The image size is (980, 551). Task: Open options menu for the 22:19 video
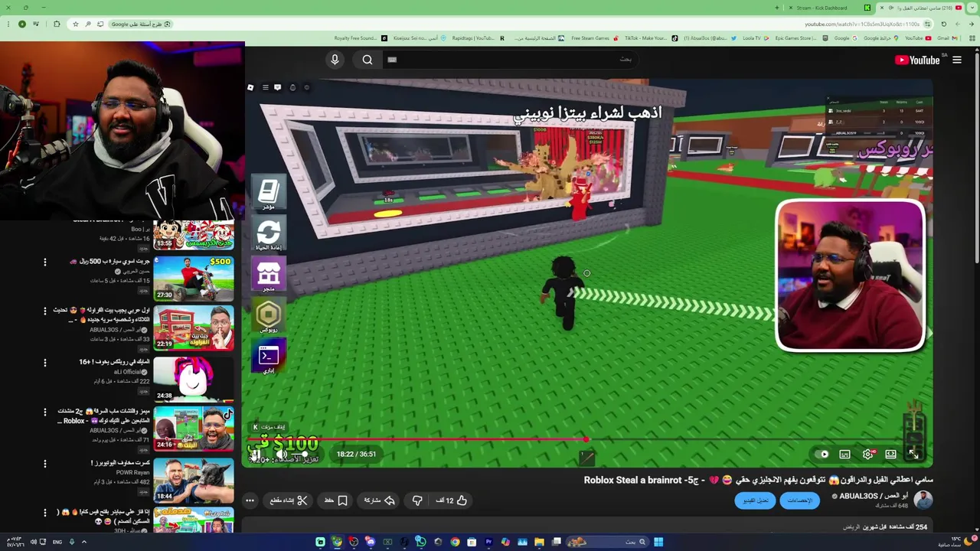(x=44, y=311)
